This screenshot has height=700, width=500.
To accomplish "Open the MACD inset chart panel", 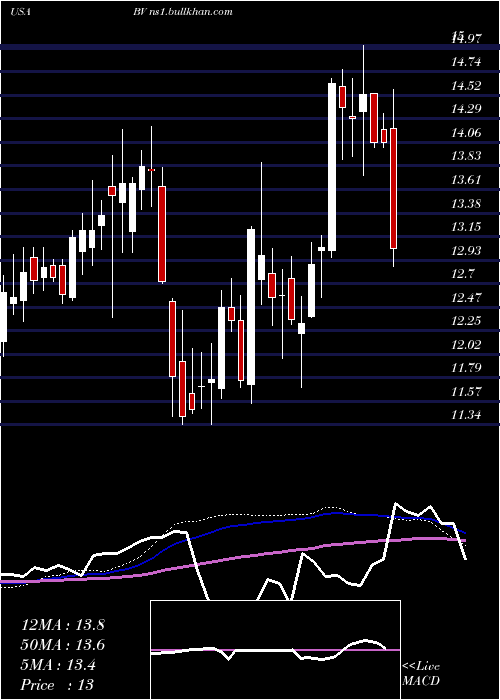I will point(275,650).
